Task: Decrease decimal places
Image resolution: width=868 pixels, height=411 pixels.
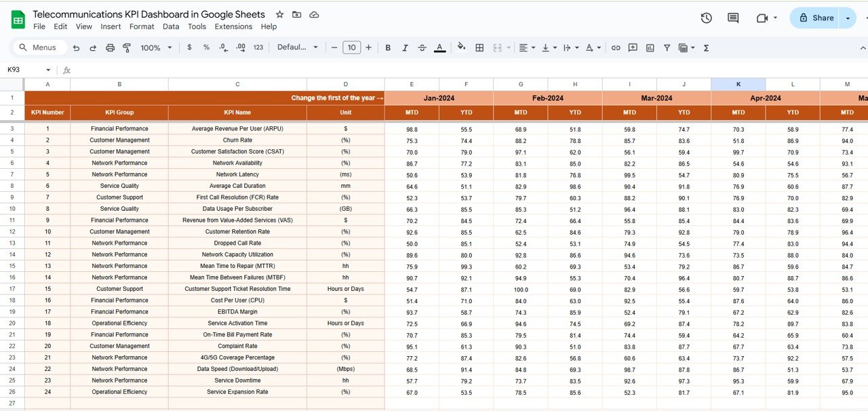Action: (x=223, y=47)
